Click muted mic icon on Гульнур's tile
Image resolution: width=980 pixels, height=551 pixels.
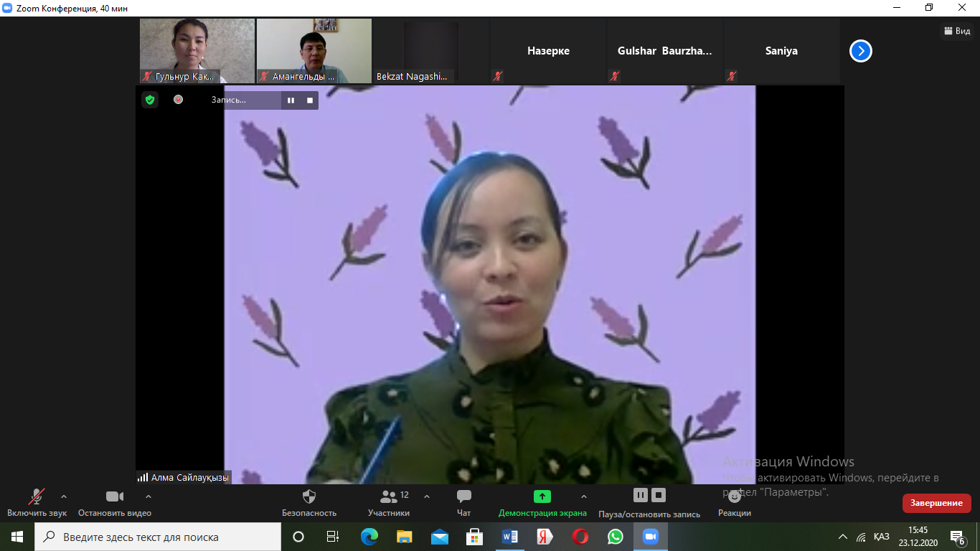(x=148, y=76)
